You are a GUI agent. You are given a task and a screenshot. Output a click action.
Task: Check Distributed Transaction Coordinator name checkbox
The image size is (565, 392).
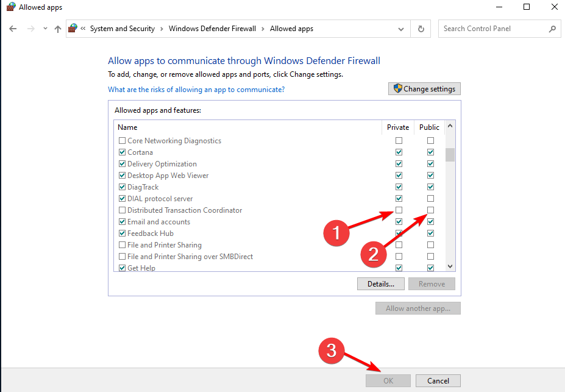[x=122, y=210]
